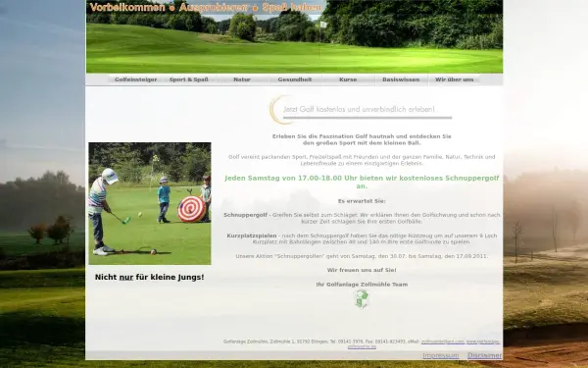
Task: Click the 'Erleben Sie die Faszination Golf' intro text
Action: pyautogui.click(x=362, y=139)
